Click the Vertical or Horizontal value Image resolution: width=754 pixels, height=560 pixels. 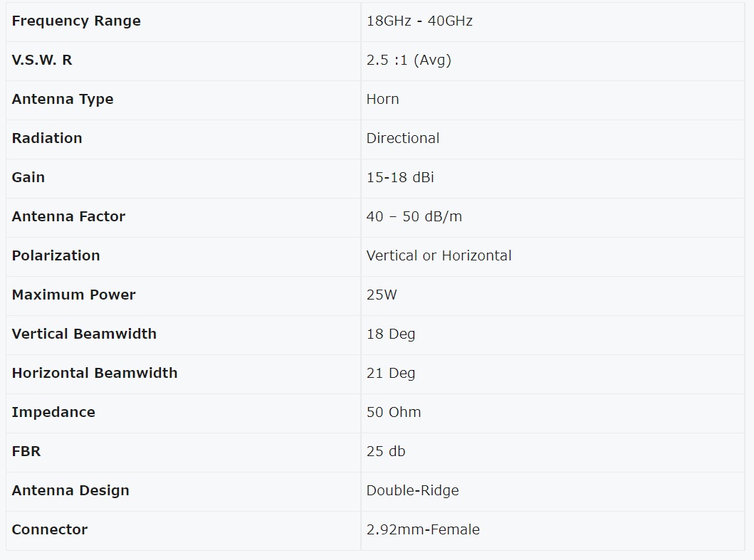tap(439, 256)
